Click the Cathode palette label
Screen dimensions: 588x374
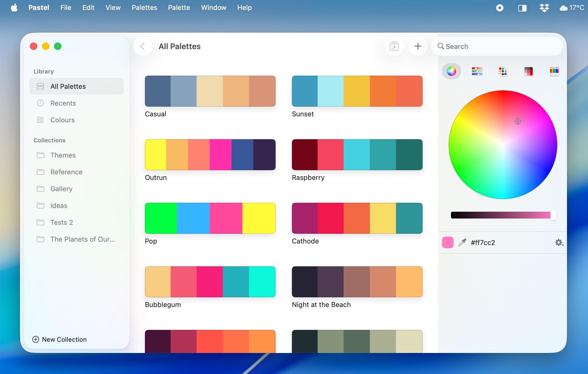(x=305, y=241)
